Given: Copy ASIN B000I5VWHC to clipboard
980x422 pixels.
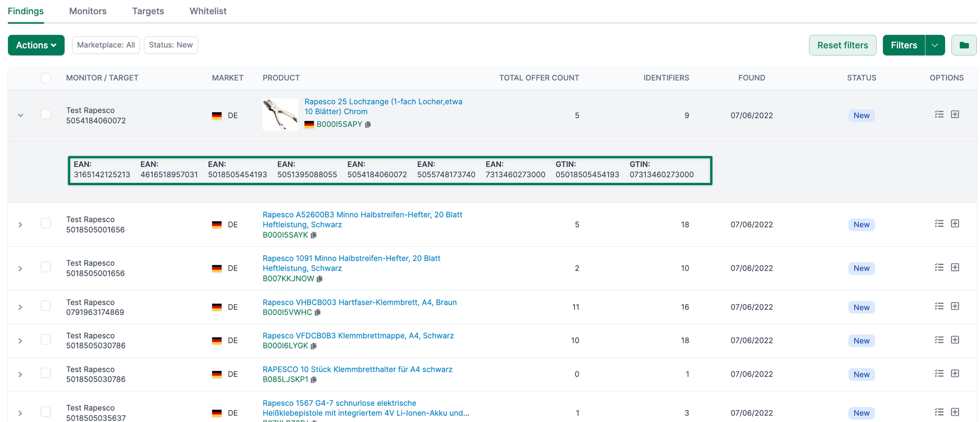Looking at the screenshot, I should (317, 312).
